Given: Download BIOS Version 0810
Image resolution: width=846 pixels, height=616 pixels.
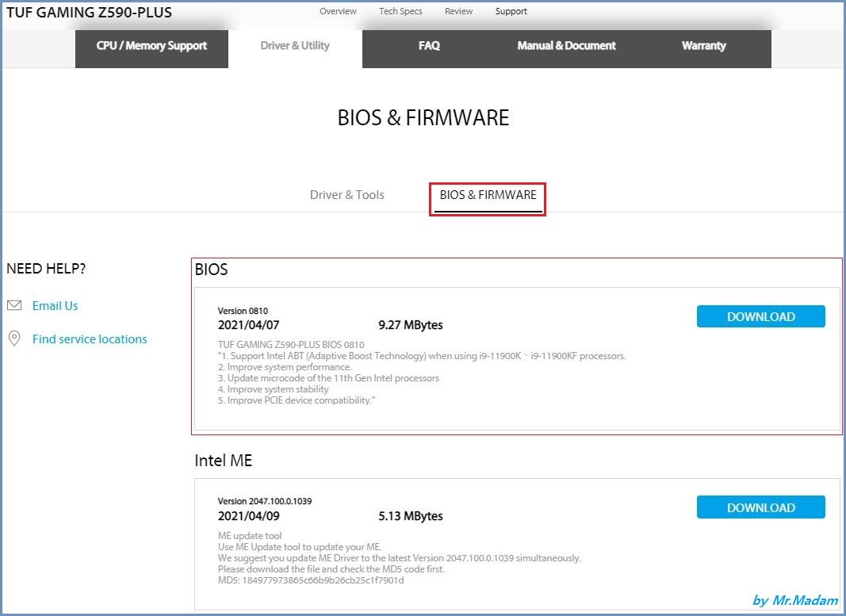Looking at the screenshot, I should pyautogui.click(x=760, y=316).
